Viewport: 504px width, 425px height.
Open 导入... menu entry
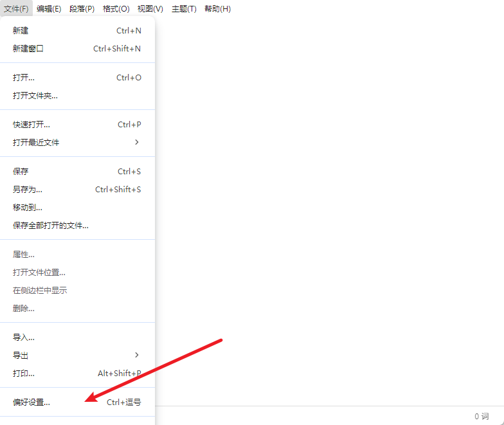(24, 338)
